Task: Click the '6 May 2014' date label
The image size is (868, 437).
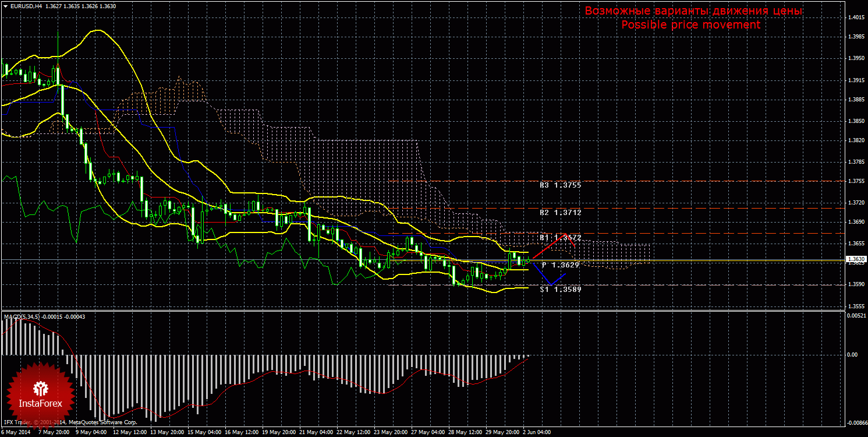Action: coord(16,433)
